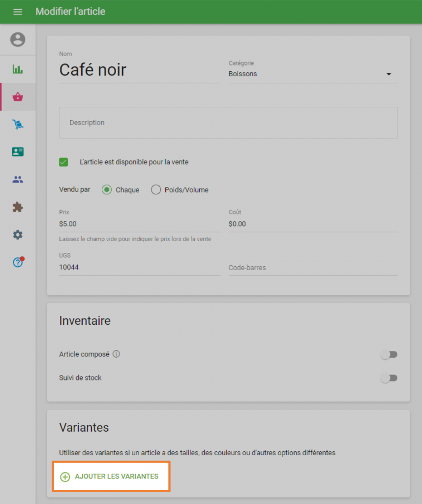Open the info tooltip beside 'Article composé'

coord(116,354)
